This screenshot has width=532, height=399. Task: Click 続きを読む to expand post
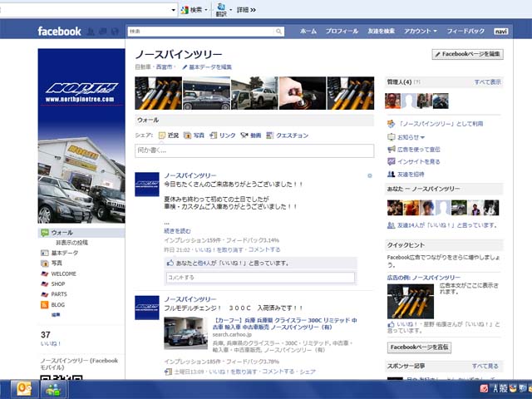[x=177, y=231]
